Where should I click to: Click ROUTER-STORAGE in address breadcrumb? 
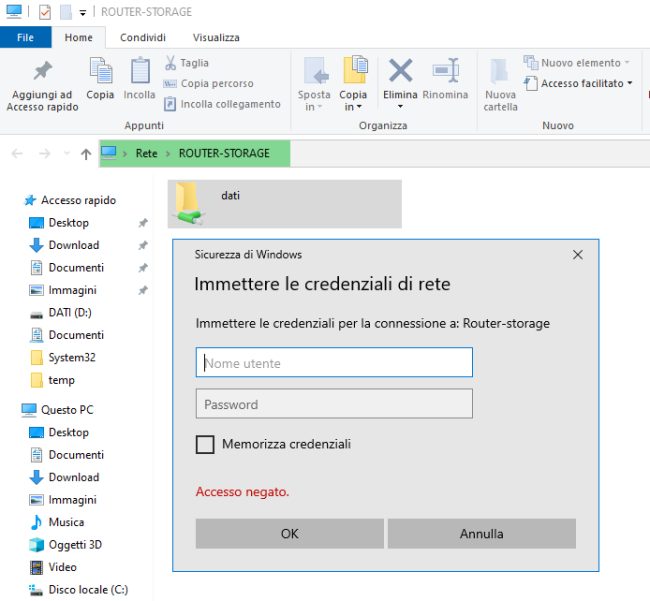tap(224, 153)
